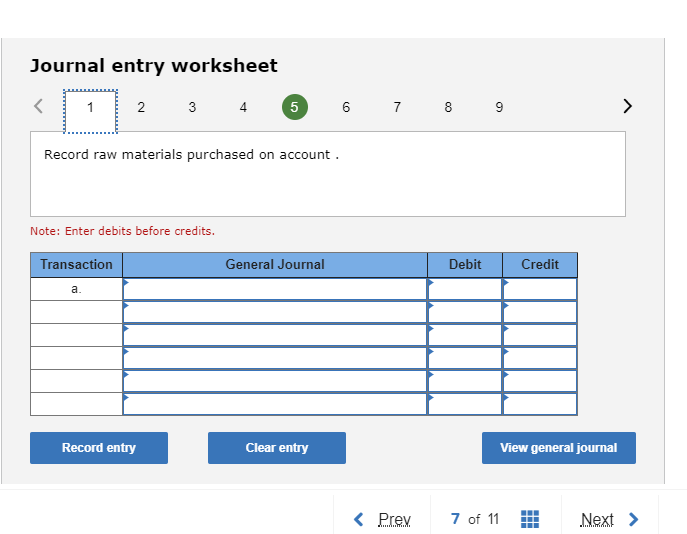Select journal entry tab 6
The width and height of the screenshot is (687, 534).
click(x=346, y=107)
